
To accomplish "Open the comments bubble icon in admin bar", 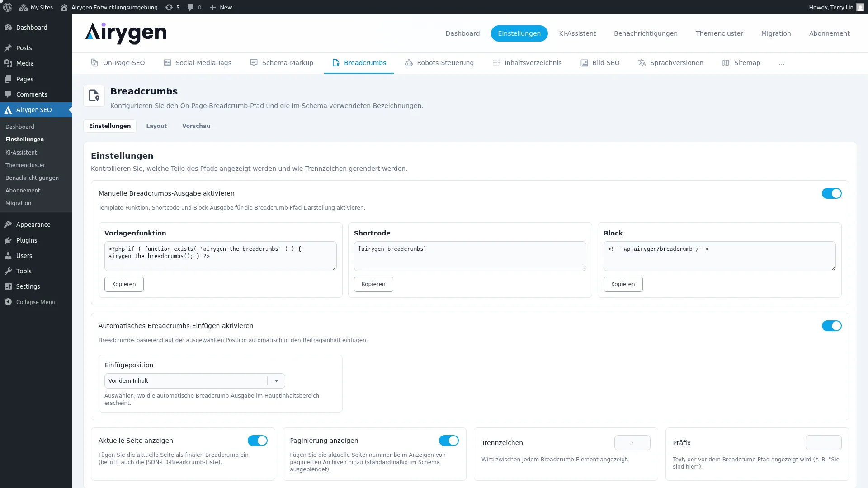I will [191, 7].
